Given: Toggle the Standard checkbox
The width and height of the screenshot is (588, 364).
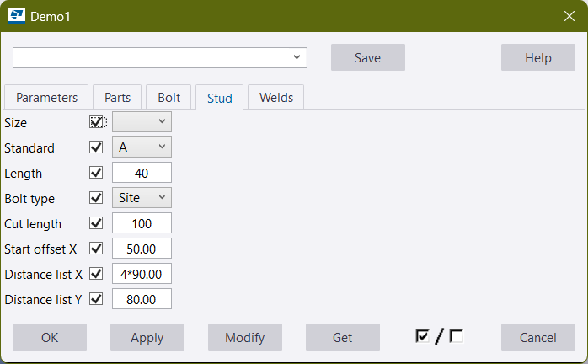Looking at the screenshot, I should pos(96,147).
